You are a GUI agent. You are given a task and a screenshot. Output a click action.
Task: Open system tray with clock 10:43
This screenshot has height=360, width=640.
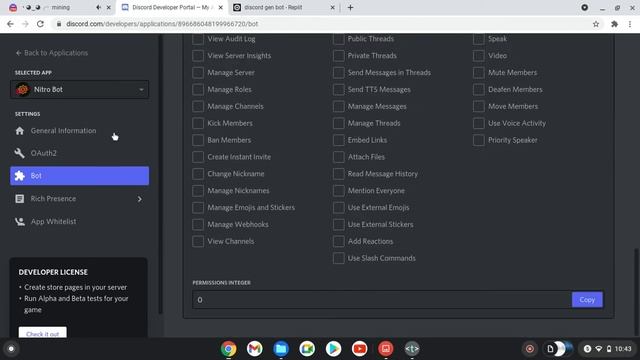tap(608, 349)
